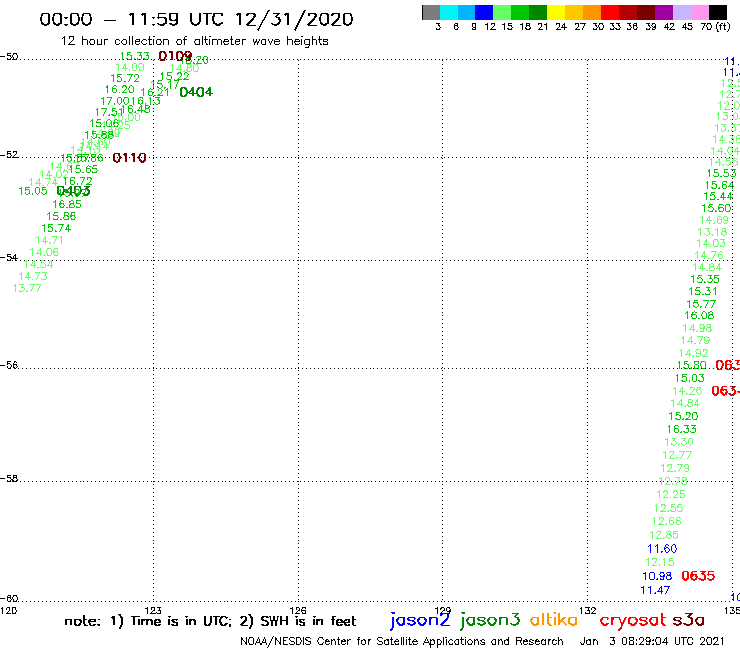Click the wave height value '14.92'

coord(694,353)
